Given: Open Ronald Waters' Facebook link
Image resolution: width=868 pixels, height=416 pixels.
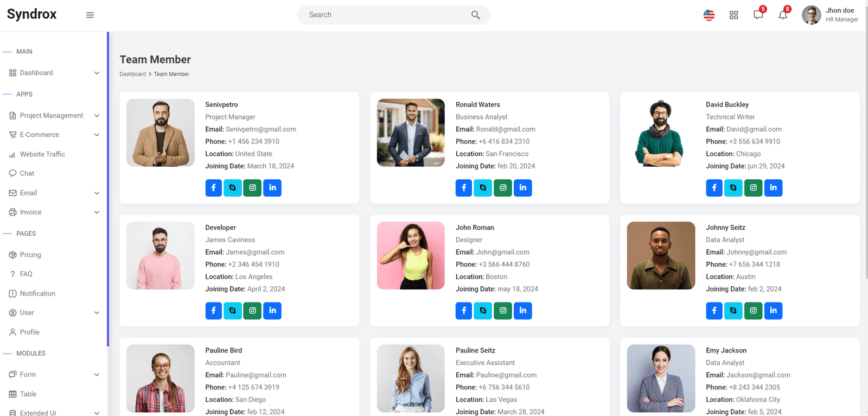Looking at the screenshot, I should point(464,188).
